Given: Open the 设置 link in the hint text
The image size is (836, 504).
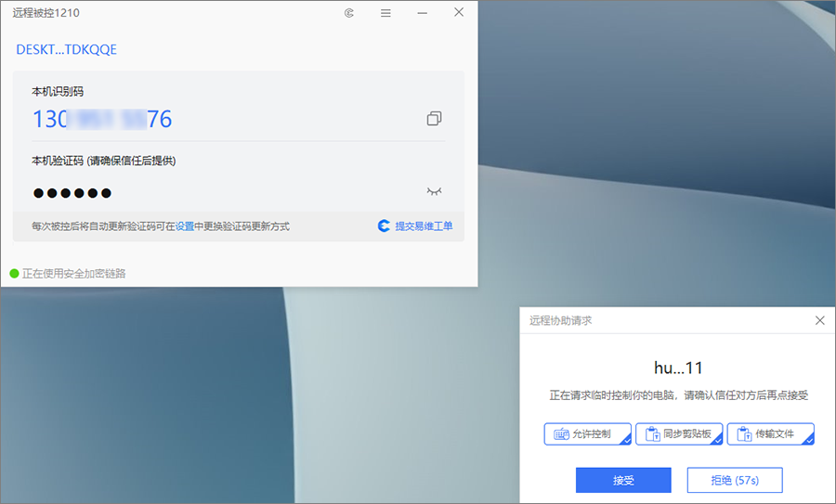Looking at the screenshot, I should (x=185, y=226).
